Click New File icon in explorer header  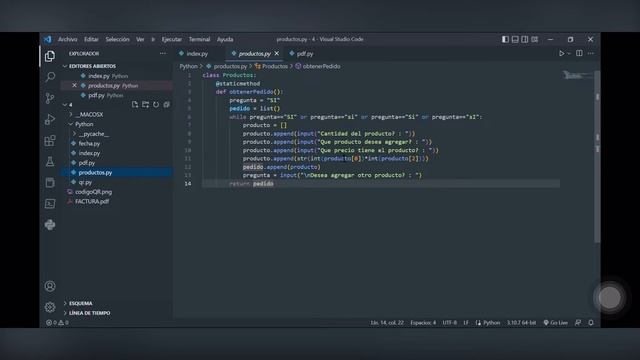[135, 105]
